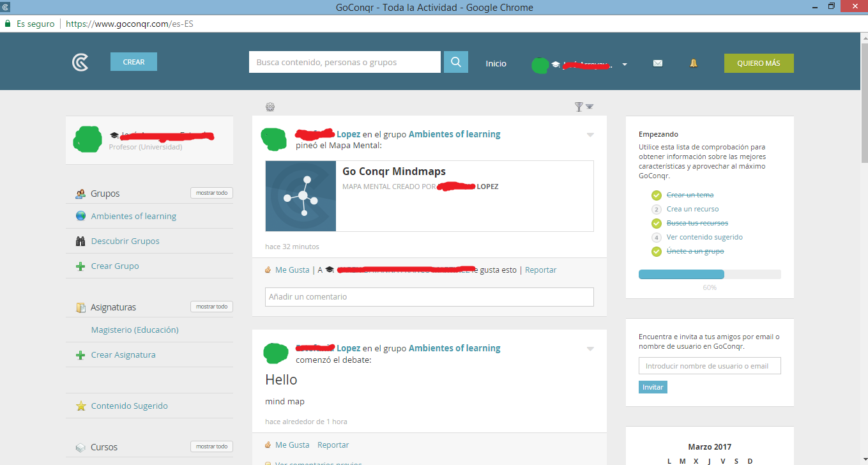
Task: Click mostrar todo next to Cursos
Action: click(211, 446)
